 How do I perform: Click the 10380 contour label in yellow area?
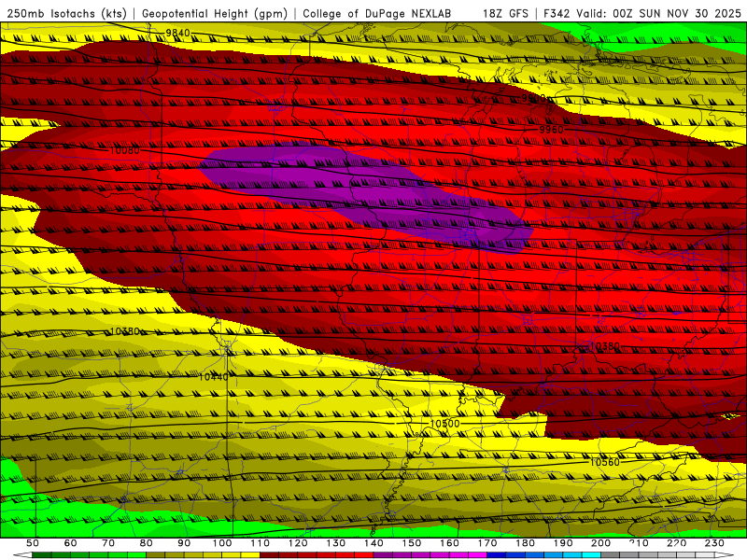pos(125,331)
